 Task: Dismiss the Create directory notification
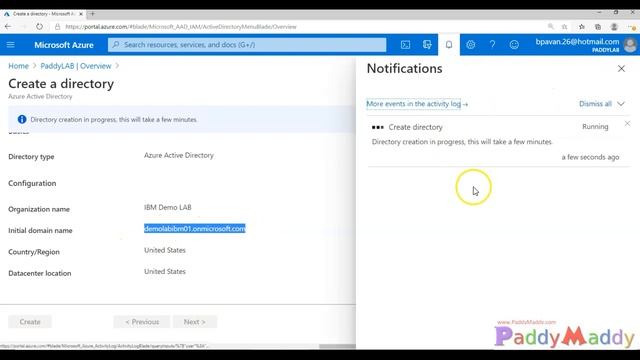click(x=627, y=123)
